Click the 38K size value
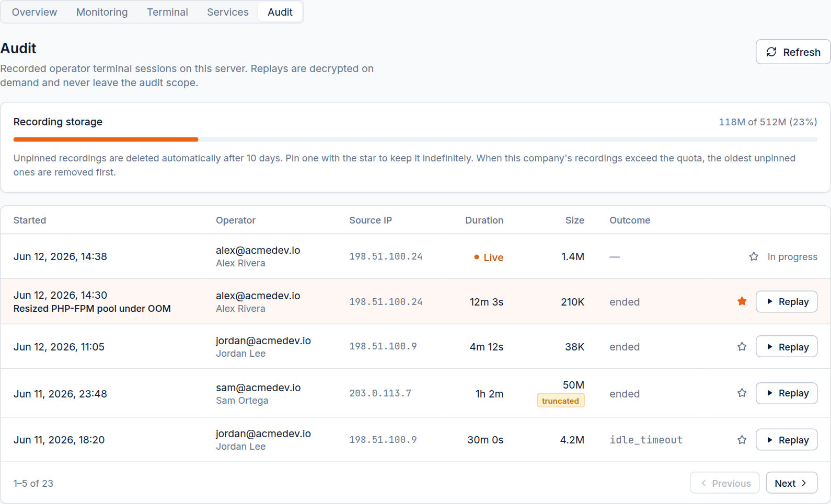This screenshot has width=831, height=504. click(574, 347)
